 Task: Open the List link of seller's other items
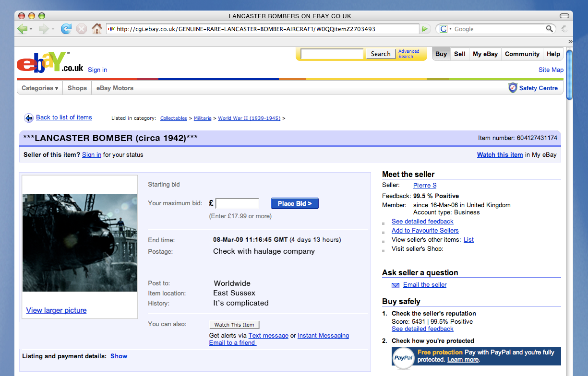tap(468, 240)
